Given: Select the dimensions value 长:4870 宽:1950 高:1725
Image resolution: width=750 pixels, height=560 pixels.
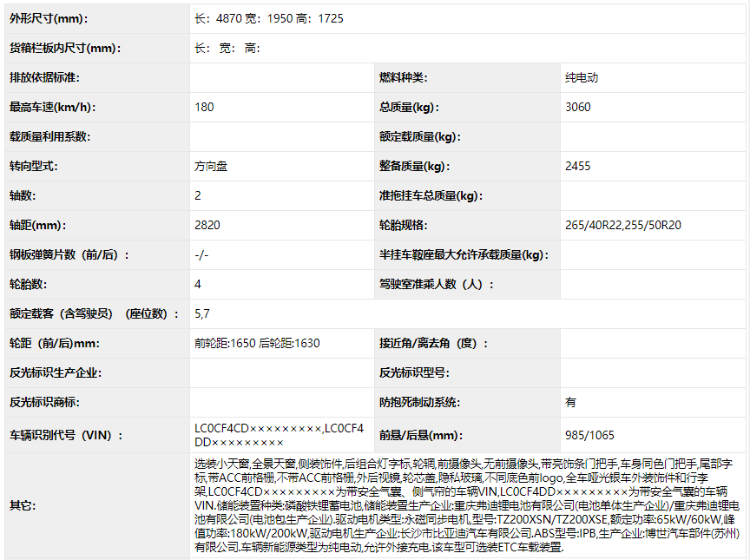Looking at the screenshot, I should point(269,18).
